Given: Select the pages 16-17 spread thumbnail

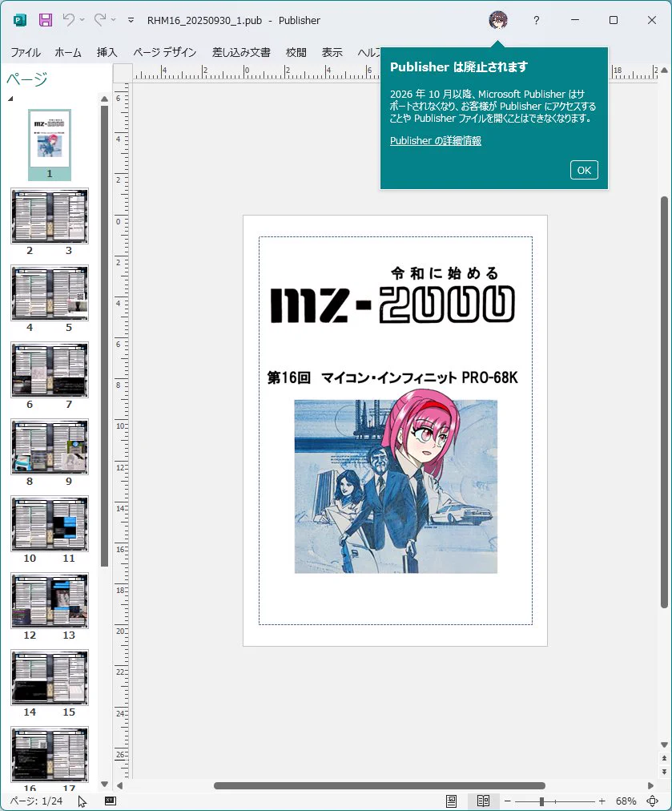Looking at the screenshot, I should click(x=50, y=755).
